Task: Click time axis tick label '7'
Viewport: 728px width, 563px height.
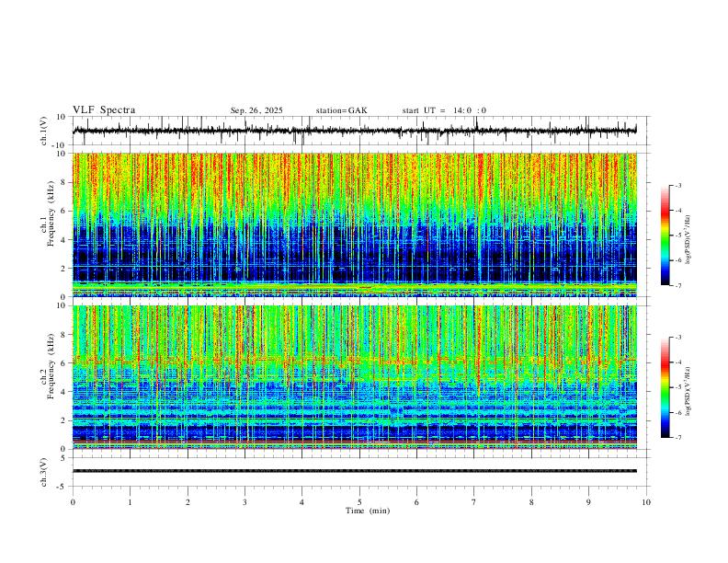Action: click(x=474, y=502)
